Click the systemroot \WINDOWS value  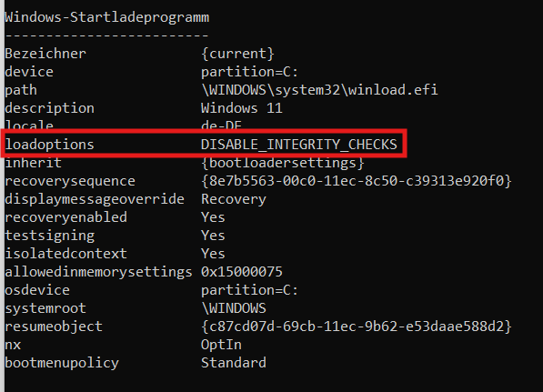[234, 308]
